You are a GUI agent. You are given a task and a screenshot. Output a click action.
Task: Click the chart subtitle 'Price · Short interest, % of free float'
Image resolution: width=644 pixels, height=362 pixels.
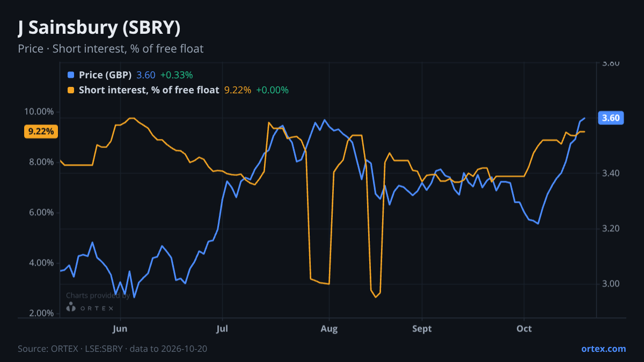[111, 49]
